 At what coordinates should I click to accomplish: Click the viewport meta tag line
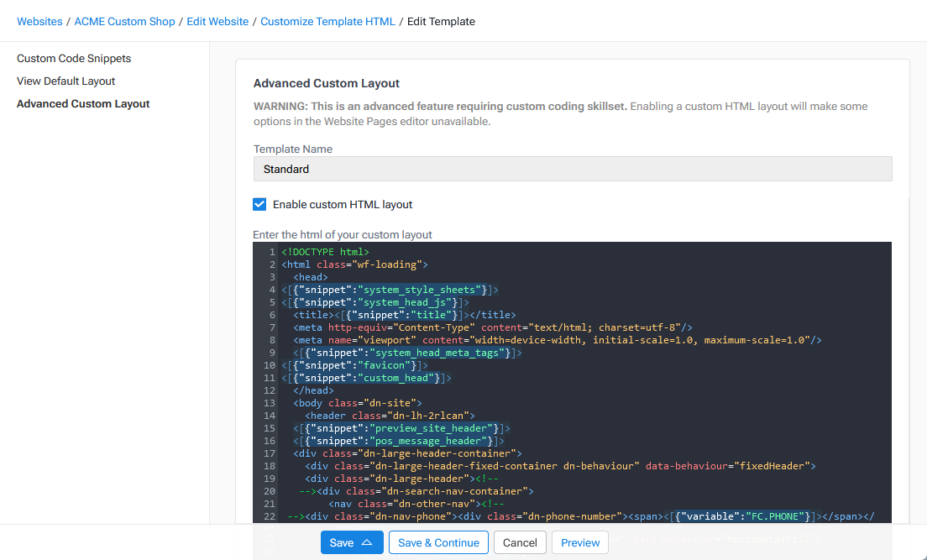(x=558, y=340)
